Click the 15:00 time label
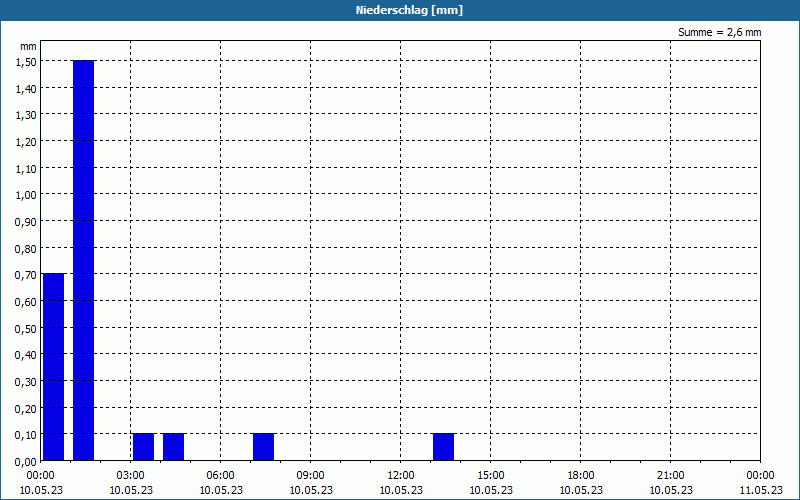Image resolution: width=800 pixels, height=500 pixels. point(491,476)
